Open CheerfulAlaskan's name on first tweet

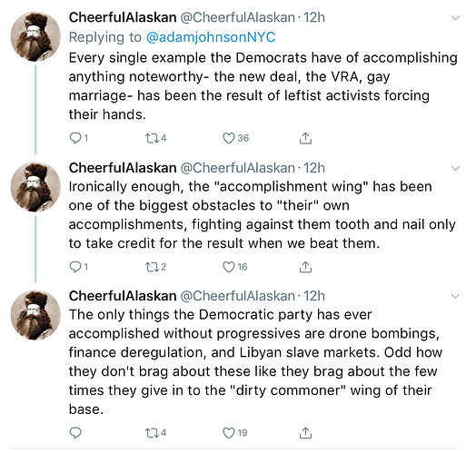click(x=123, y=17)
